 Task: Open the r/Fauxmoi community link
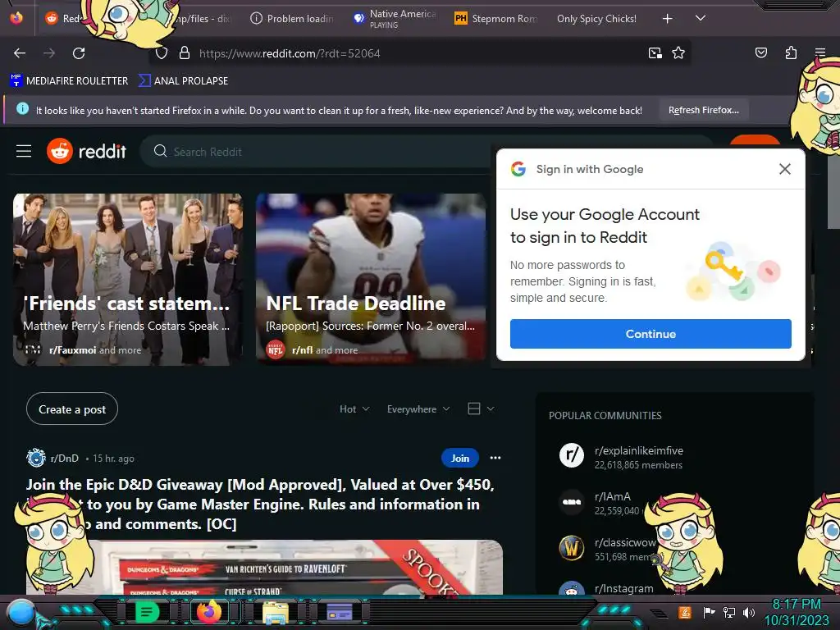[73, 349]
